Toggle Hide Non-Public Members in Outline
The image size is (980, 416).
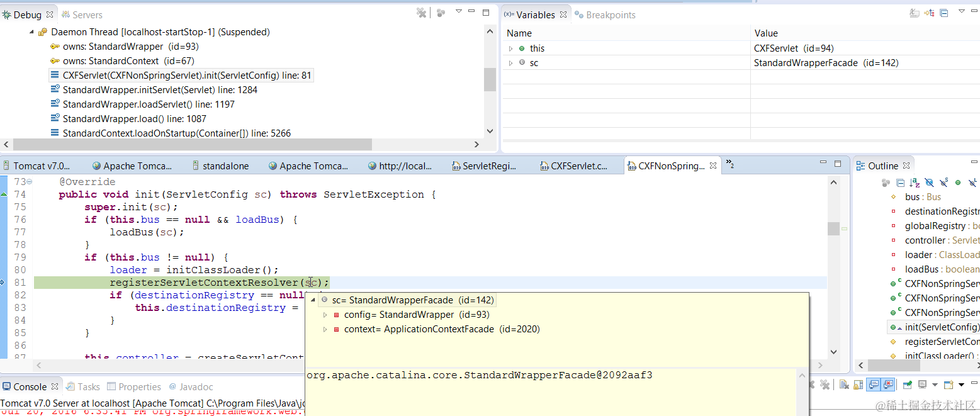[957, 183]
